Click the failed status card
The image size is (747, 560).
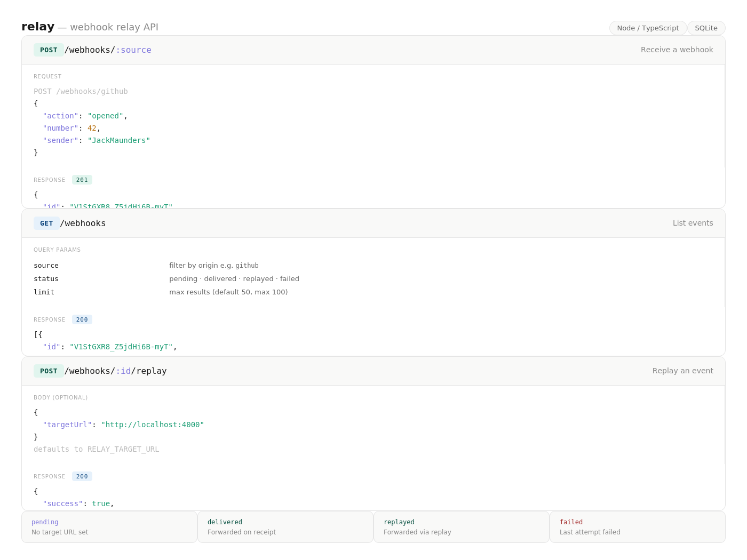[638, 527]
